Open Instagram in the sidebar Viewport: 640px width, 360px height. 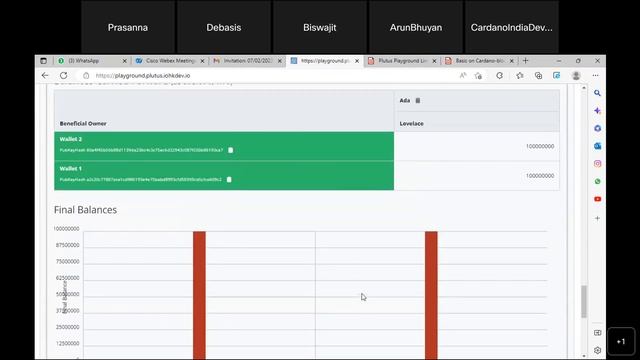click(598, 164)
